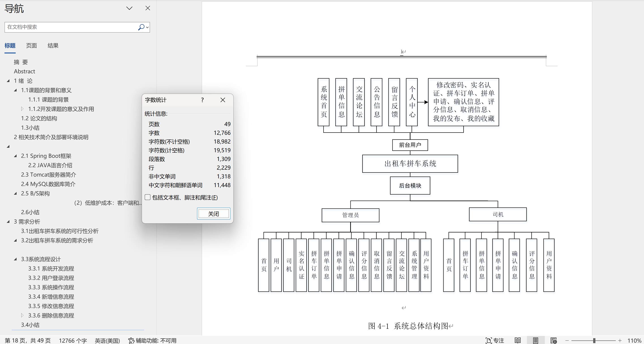The height and width of the screenshot is (344, 644).
Task: Expand the 1.1.2 heading in navigation
Action: [22, 109]
